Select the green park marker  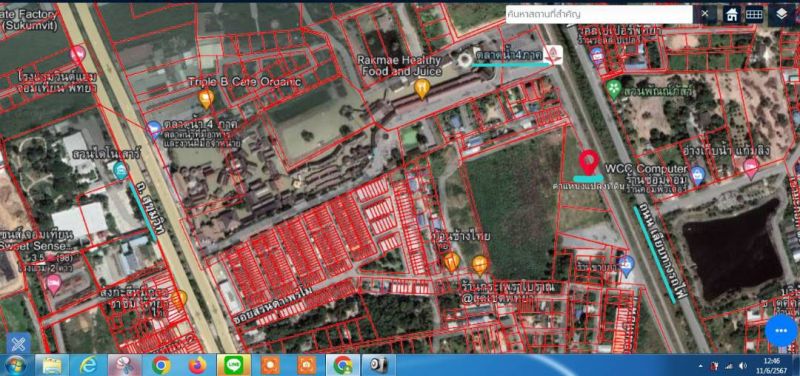[x=614, y=90]
